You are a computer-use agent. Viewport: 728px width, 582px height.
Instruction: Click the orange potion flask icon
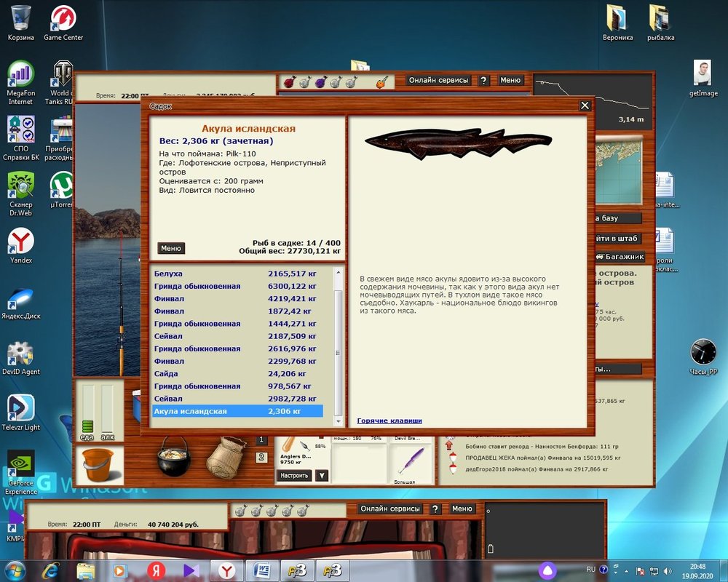coord(381,82)
